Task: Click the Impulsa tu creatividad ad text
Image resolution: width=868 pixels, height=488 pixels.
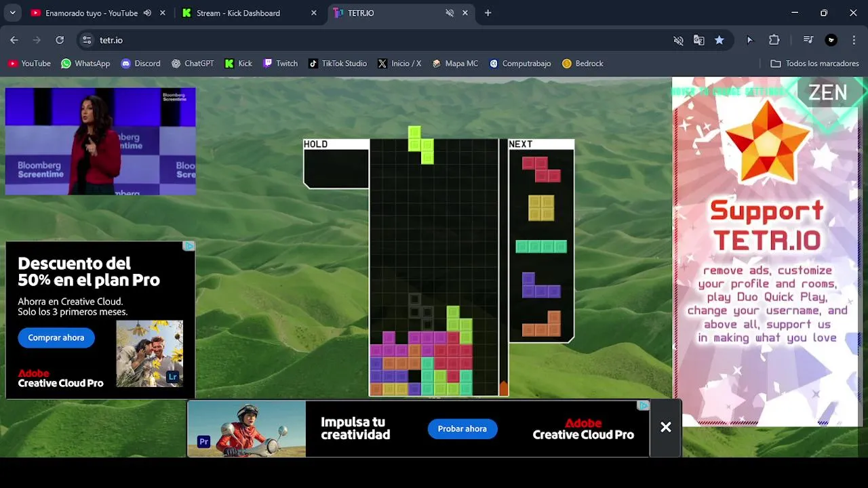Action: point(355,428)
